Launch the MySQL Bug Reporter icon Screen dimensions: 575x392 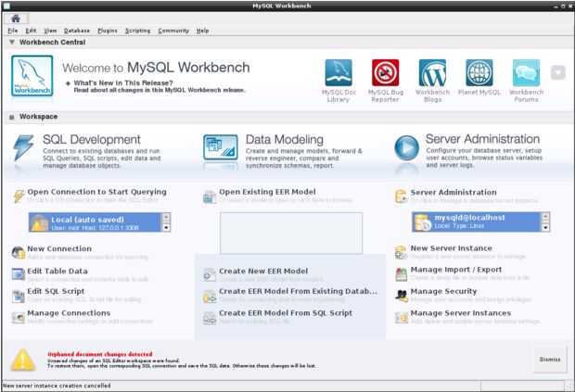click(386, 72)
